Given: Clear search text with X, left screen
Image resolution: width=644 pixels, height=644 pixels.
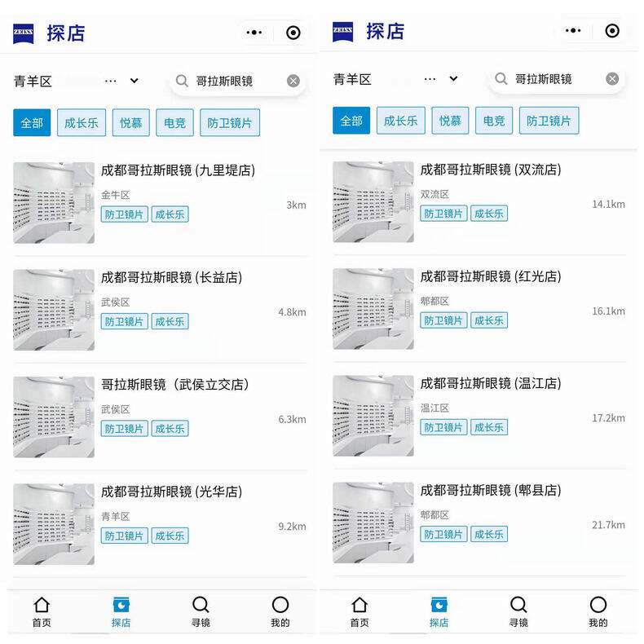Looking at the screenshot, I should (x=293, y=81).
